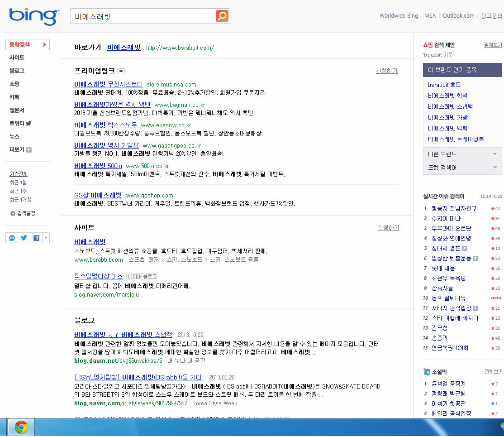Open 비에스래빗 백팩 suggestion

click(x=447, y=129)
